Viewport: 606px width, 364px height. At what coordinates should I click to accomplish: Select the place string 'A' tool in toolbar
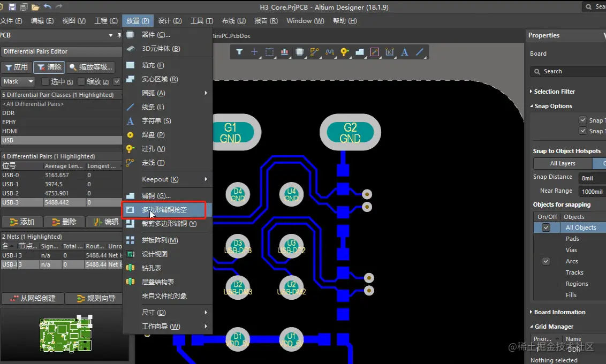(x=405, y=52)
